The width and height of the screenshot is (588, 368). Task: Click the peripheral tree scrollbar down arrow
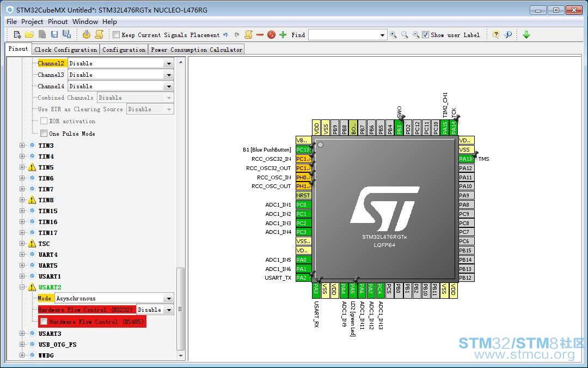tap(181, 355)
